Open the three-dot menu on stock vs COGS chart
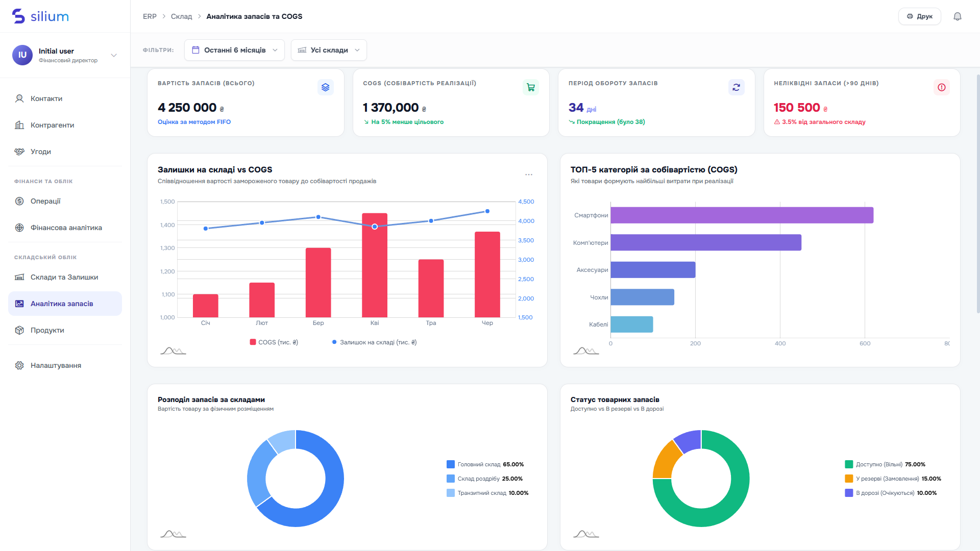Viewport: 980px width, 551px height. [x=529, y=174]
